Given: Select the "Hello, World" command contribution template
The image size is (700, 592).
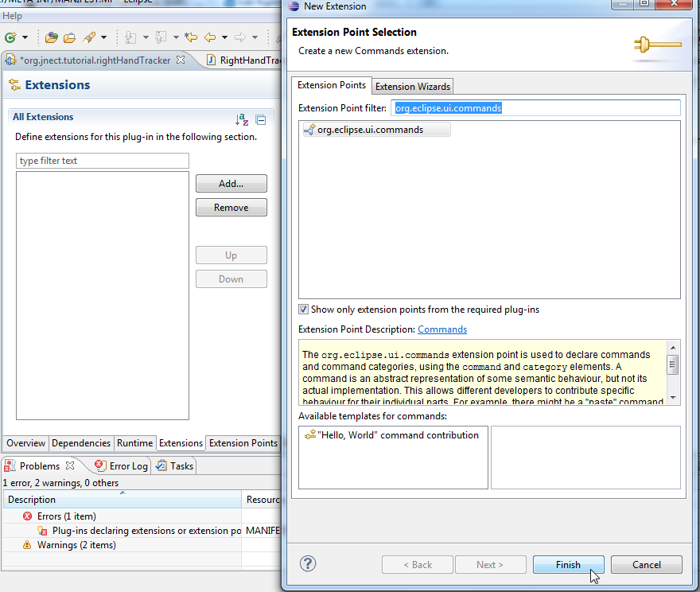Looking at the screenshot, I should tap(392, 435).
